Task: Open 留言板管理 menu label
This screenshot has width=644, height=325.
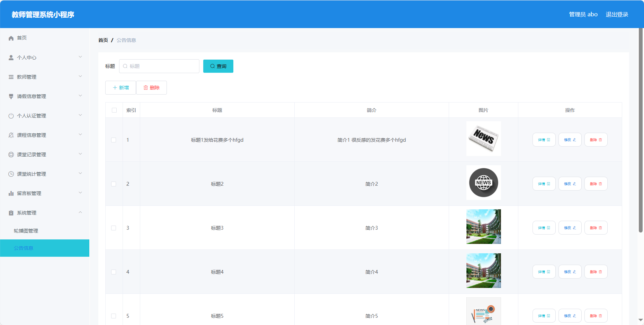Action: coord(29,193)
